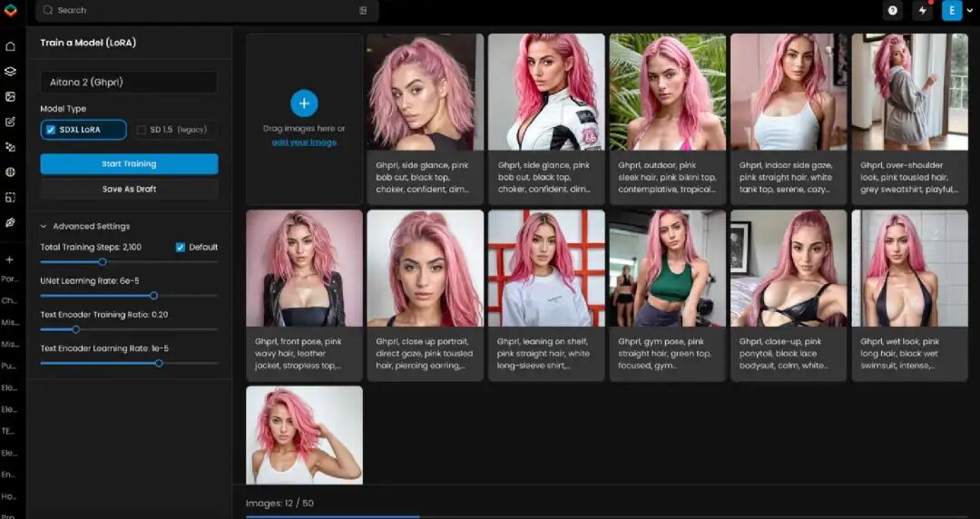Screen dimensions: 980x519
Task: Select the leaning on shelf thumbnail
Action: 546,269
